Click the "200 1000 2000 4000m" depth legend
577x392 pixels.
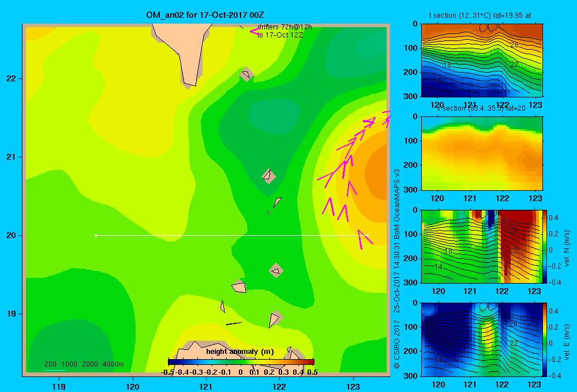84,364
